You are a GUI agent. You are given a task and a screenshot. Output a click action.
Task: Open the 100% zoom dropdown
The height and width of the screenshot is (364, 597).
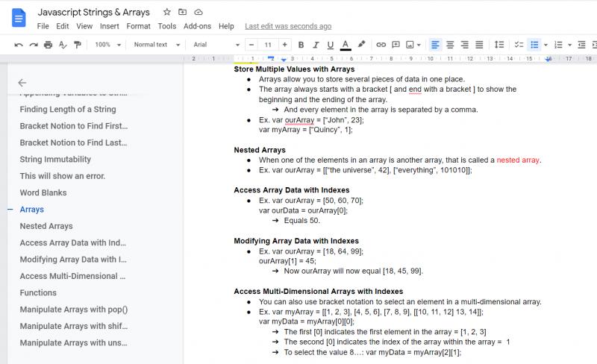(x=107, y=45)
